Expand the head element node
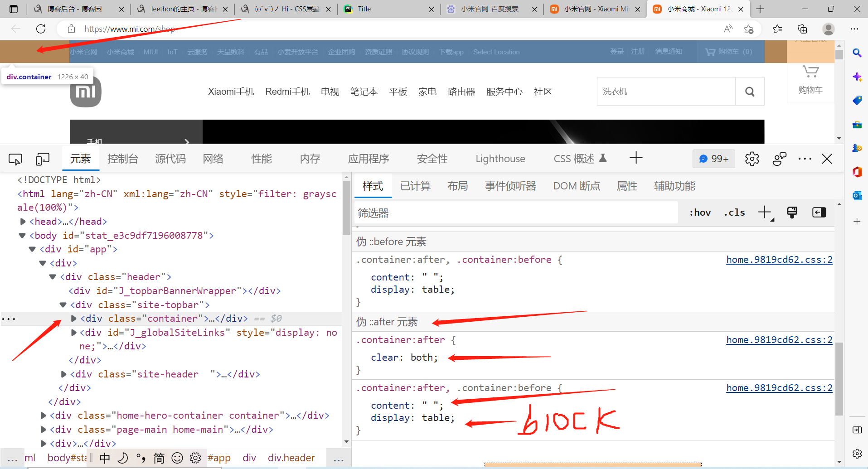The width and height of the screenshot is (868, 469). [x=23, y=222]
